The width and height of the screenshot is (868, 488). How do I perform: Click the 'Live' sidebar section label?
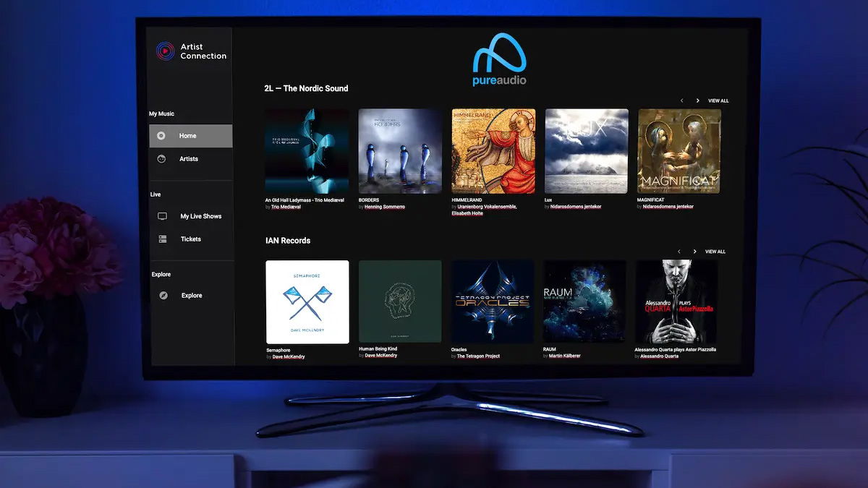coord(156,194)
